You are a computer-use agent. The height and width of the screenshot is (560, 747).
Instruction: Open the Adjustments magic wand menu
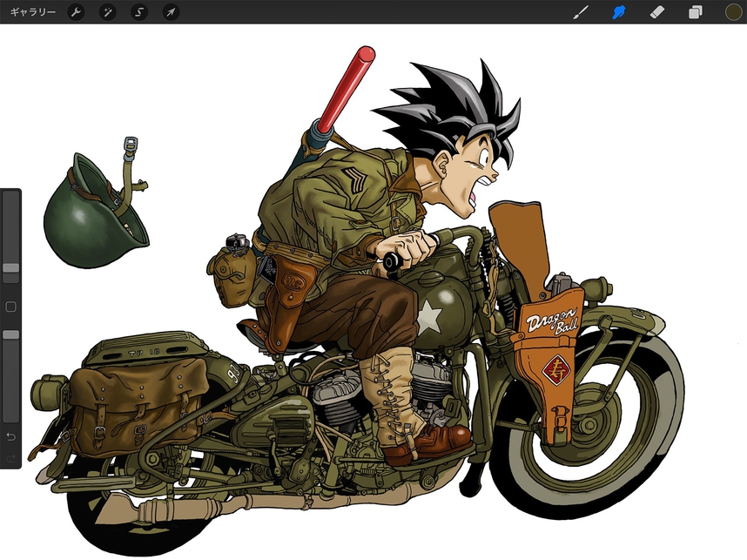coord(108,12)
